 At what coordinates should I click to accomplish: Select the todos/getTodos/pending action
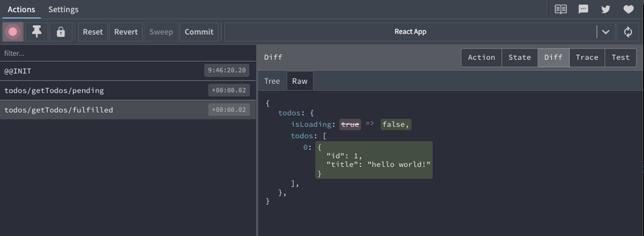(x=128, y=91)
